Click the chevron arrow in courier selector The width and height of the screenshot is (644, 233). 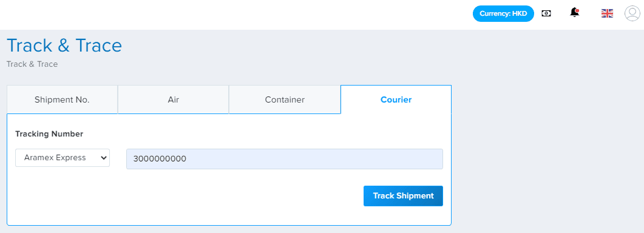point(104,158)
